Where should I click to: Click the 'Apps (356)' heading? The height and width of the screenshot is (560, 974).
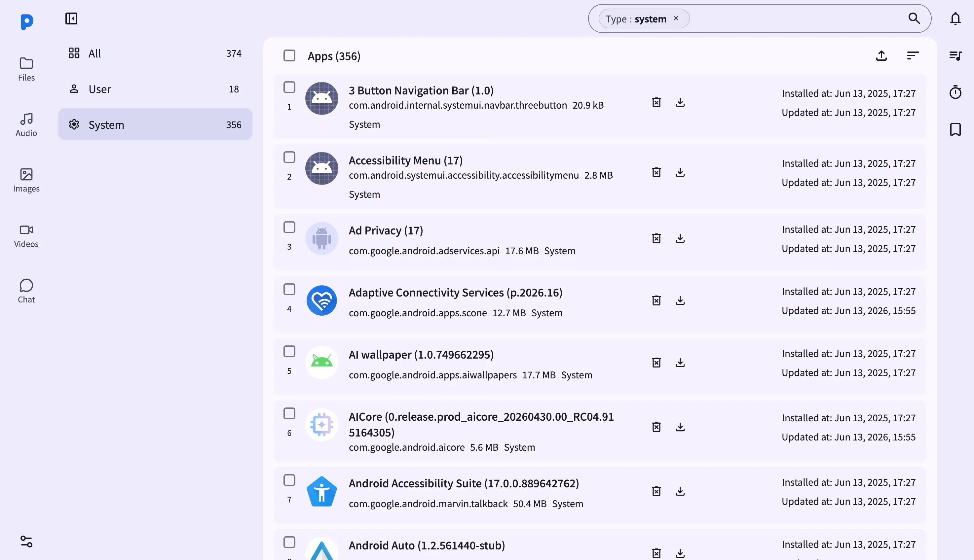click(x=334, y=56)
